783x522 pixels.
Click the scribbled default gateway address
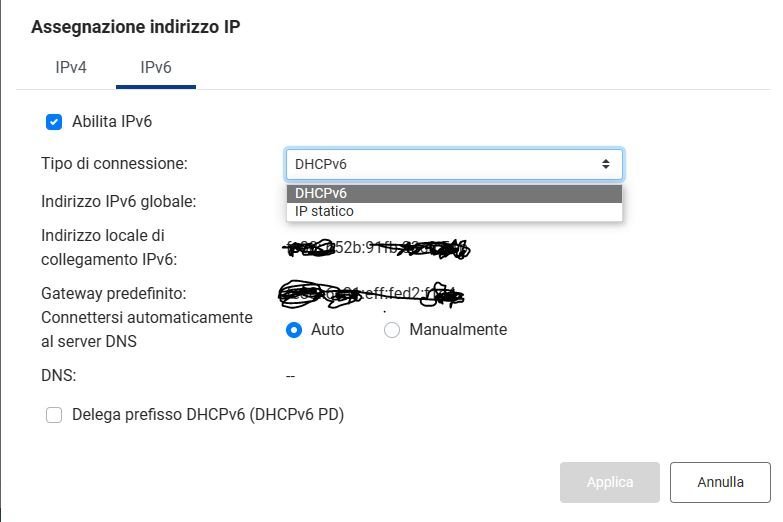371,294
